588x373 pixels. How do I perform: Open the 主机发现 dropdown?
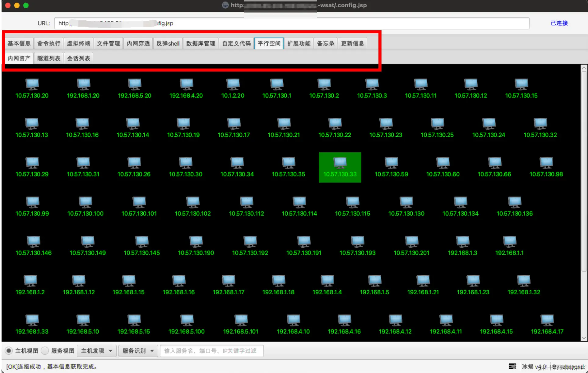(97, 351)
